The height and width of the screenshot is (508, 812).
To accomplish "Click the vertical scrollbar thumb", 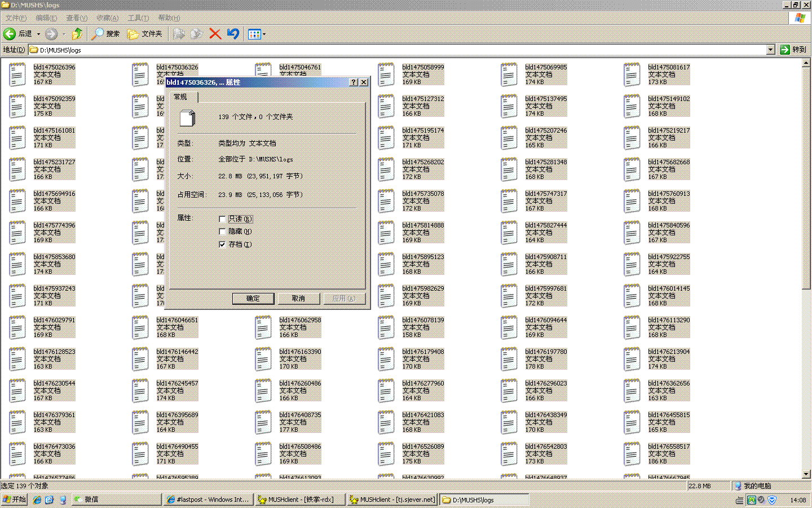I will pyautogui.click(x=806, y=178).
